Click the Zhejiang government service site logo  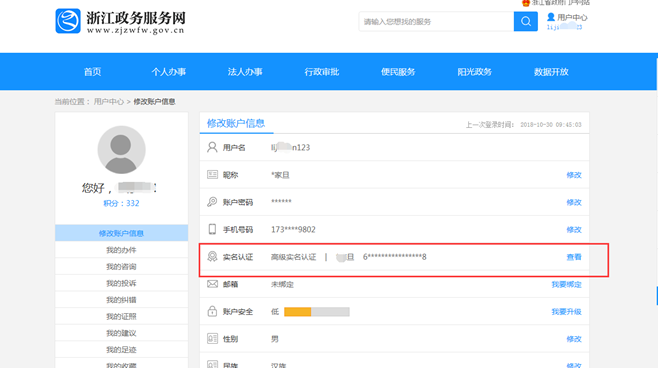[120, 21]
